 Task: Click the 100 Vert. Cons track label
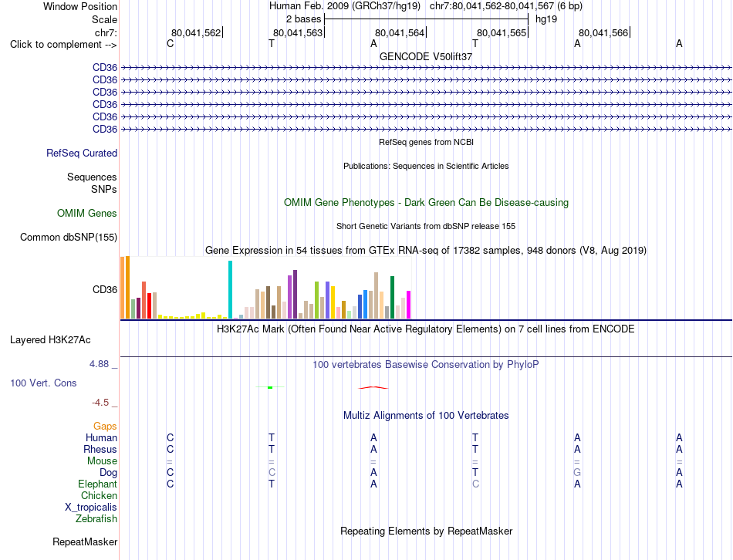[43, 383]
